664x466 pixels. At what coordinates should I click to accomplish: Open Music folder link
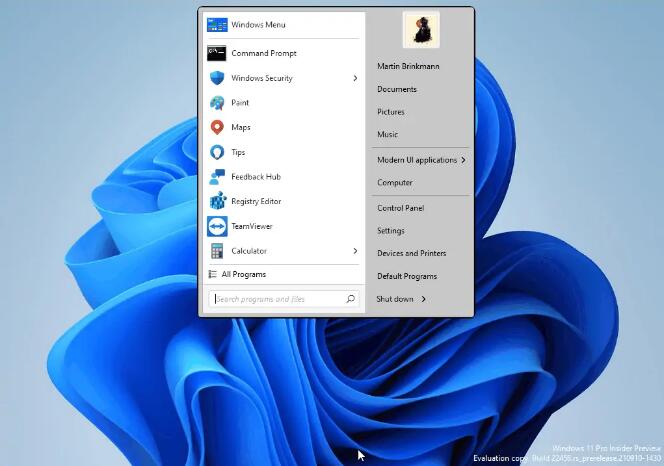(387, 134)
